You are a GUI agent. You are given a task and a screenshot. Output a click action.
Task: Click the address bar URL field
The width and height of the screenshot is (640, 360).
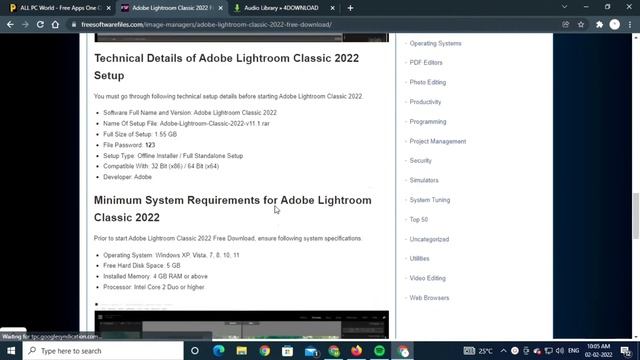click(x=314, y=24)
